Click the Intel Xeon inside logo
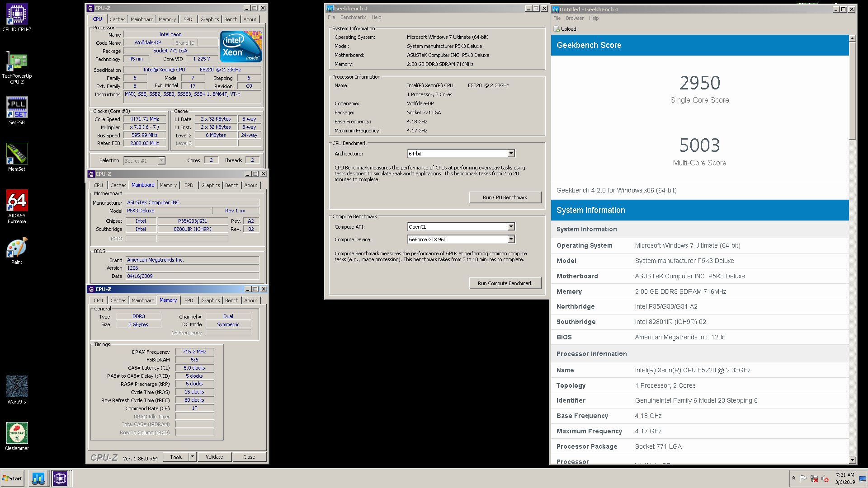This screenshot has width=868, height=488. point(241,47)
